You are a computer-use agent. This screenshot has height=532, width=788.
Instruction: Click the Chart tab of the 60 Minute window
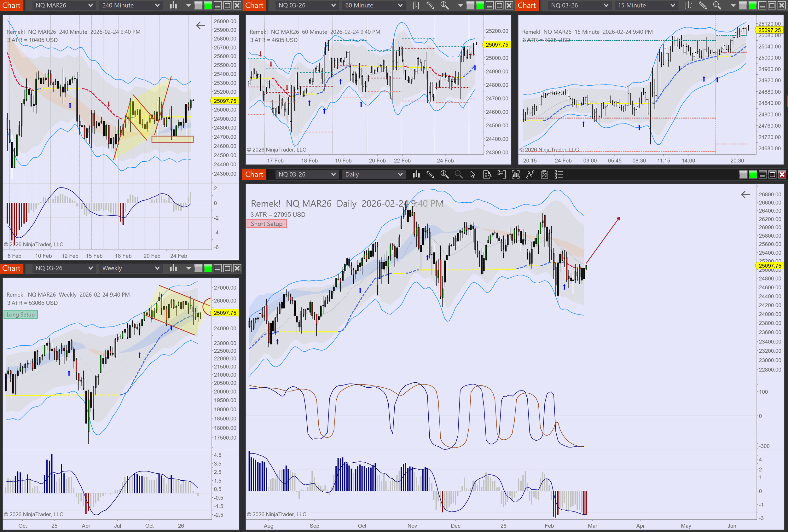coord(254,5)
